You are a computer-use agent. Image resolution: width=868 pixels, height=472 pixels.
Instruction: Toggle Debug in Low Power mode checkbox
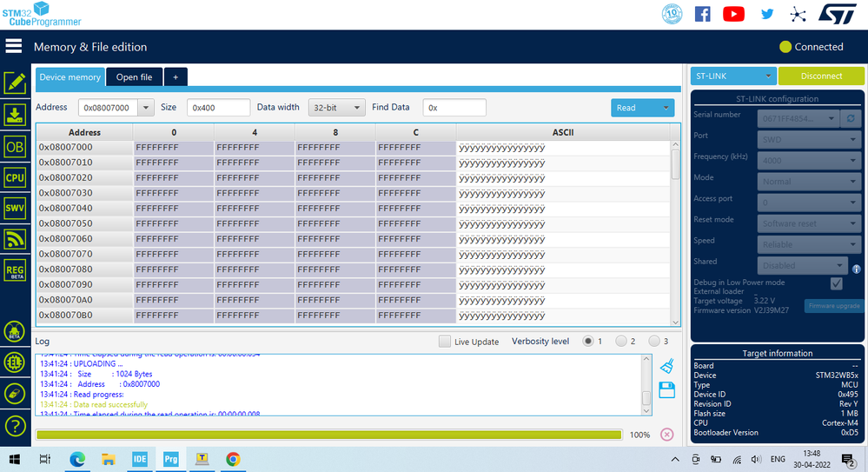point(837,283)
